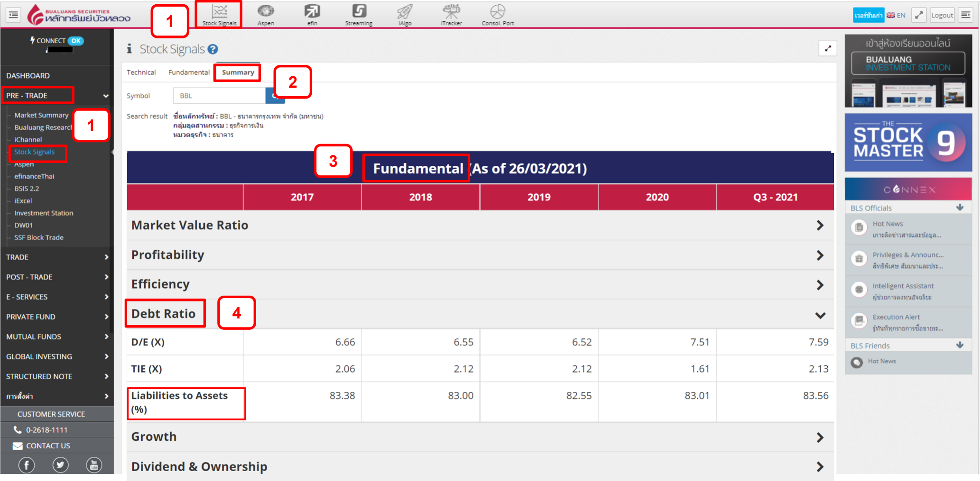Open BSIS 2.2 in the sidebar
This screenshot has height=481, width=980.
(27, 189)
